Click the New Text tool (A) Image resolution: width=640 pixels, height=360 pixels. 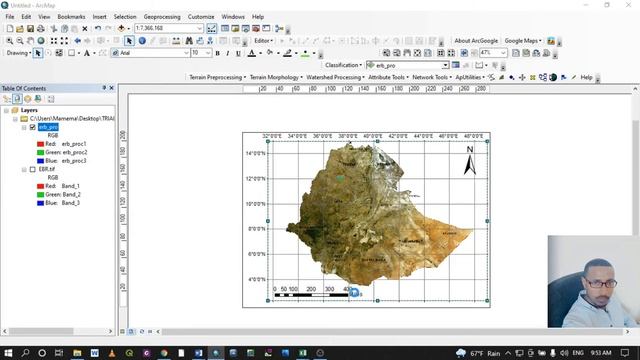click(87, 53)
